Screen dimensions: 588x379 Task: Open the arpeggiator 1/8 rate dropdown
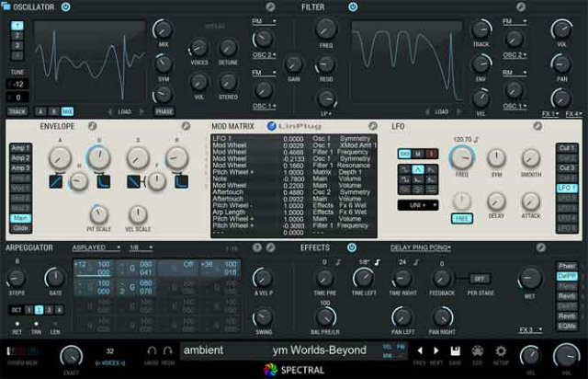coord(141,247)
